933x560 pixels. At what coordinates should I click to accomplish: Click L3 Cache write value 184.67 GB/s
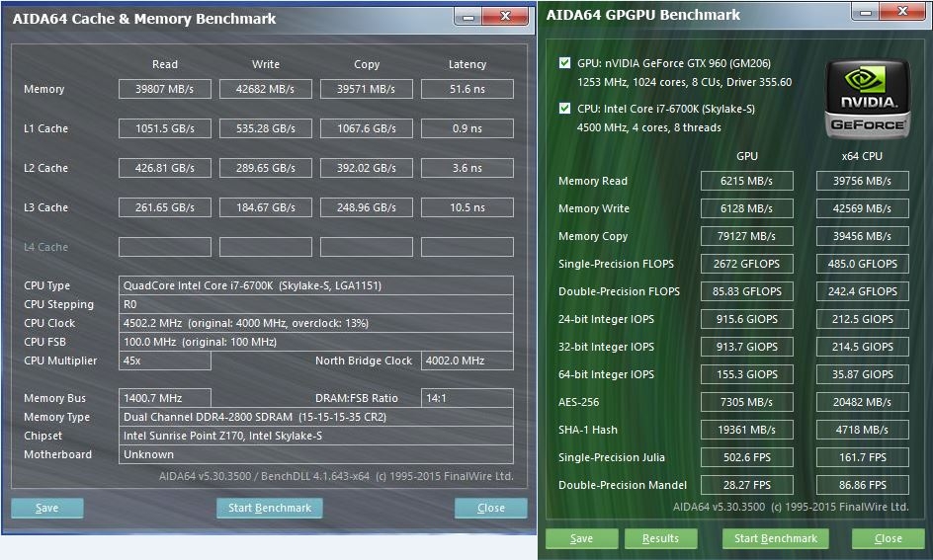pyautogui.click(x=266, y=207)
